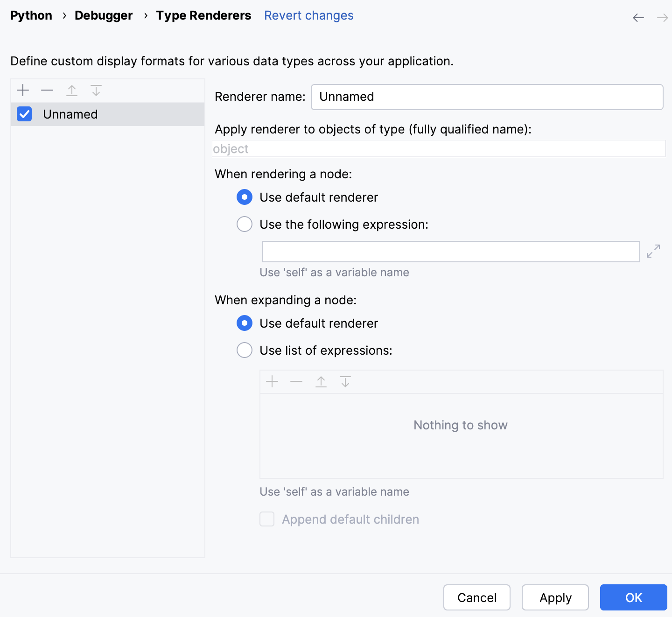672x617 pixels.
Task: Move the Unnamed renderer up
Action: tap(72, 90)
